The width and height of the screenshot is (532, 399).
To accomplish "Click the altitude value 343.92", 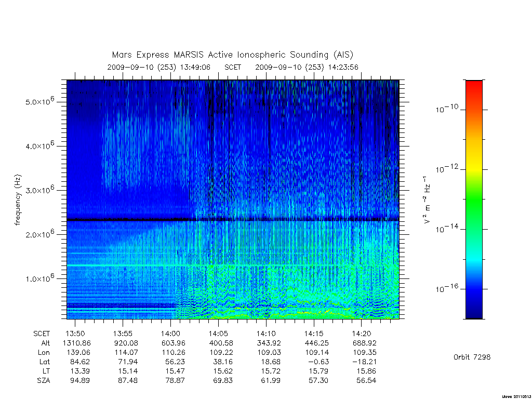I will (269, 343).
